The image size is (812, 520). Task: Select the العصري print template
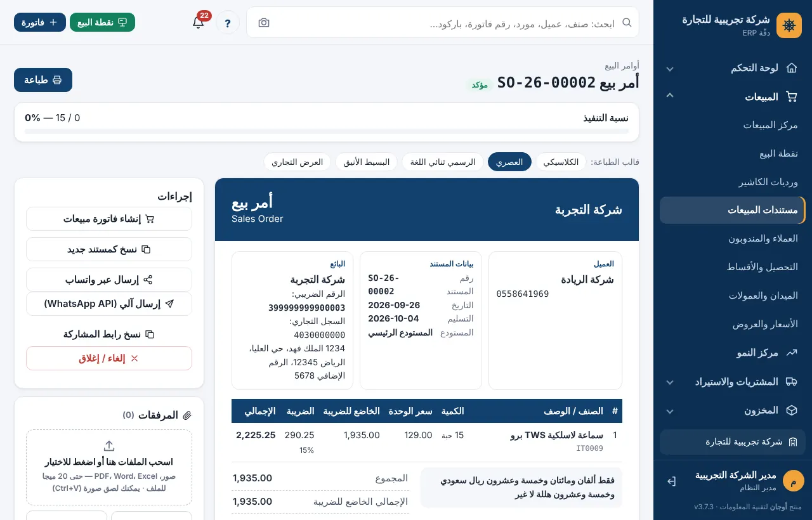click(x=509, y=162)
